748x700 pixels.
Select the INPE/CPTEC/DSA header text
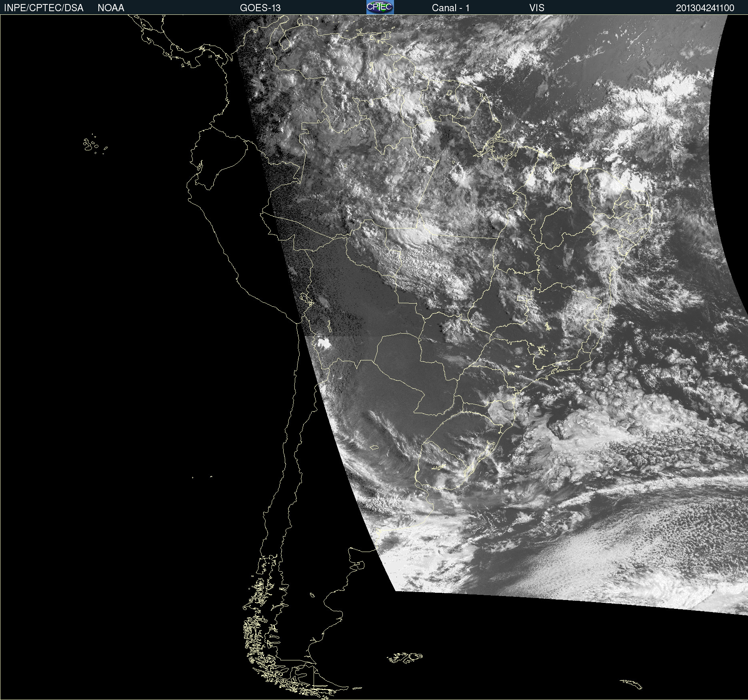(x=44, y=8)
